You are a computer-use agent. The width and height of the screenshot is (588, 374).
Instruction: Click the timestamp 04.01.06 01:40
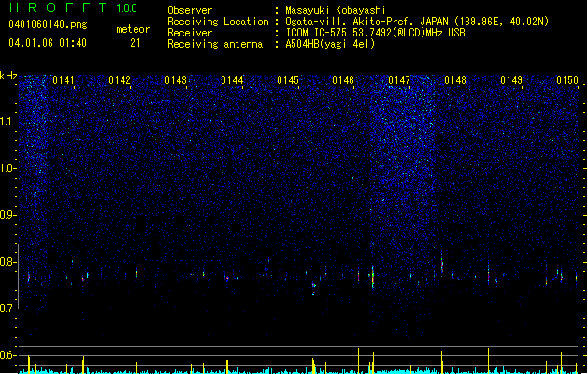tap(48, 43)
